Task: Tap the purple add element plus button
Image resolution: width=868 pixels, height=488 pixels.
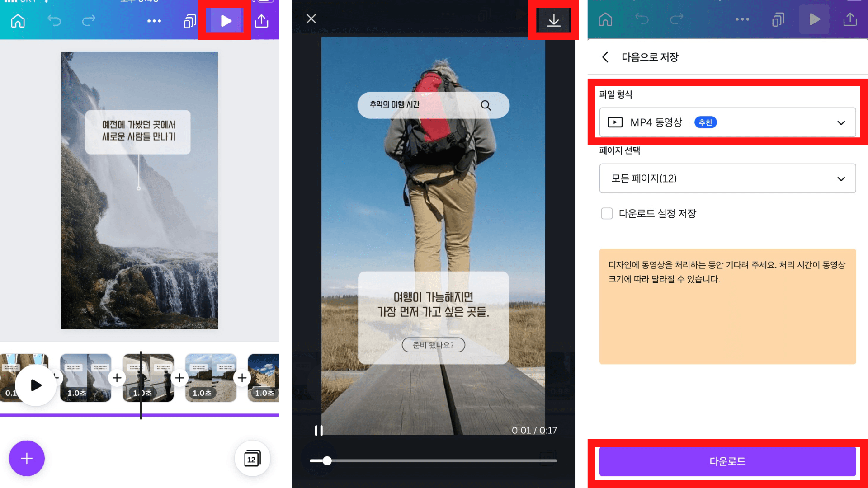Action: tap(27, 458)
